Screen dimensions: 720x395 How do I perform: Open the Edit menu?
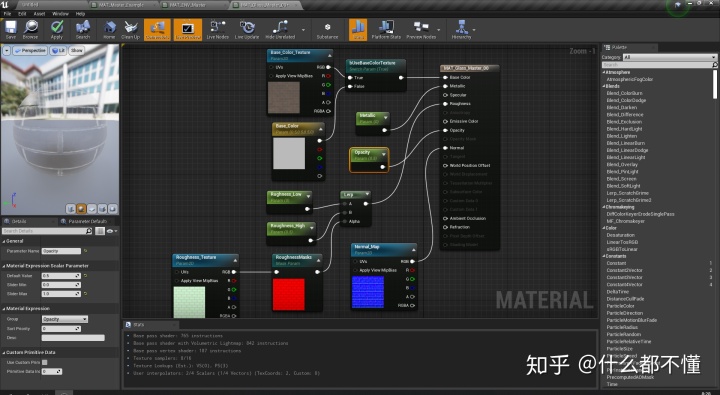click(22, 14)
